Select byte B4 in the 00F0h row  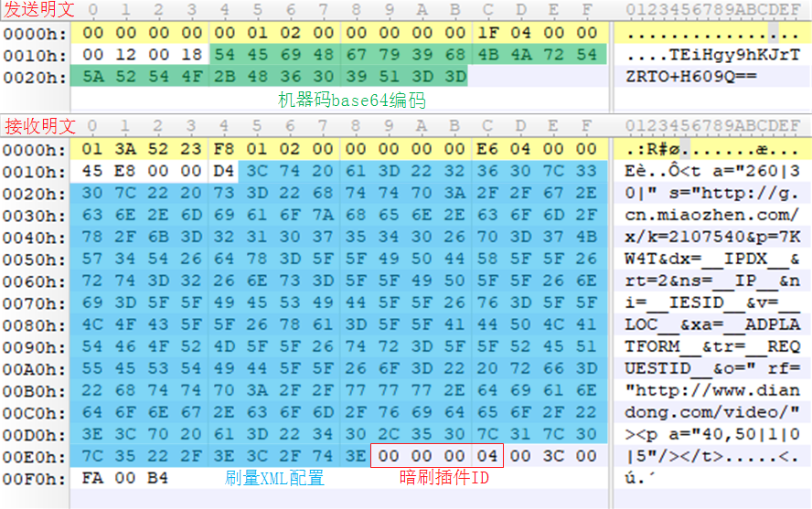tap(158, 478)
